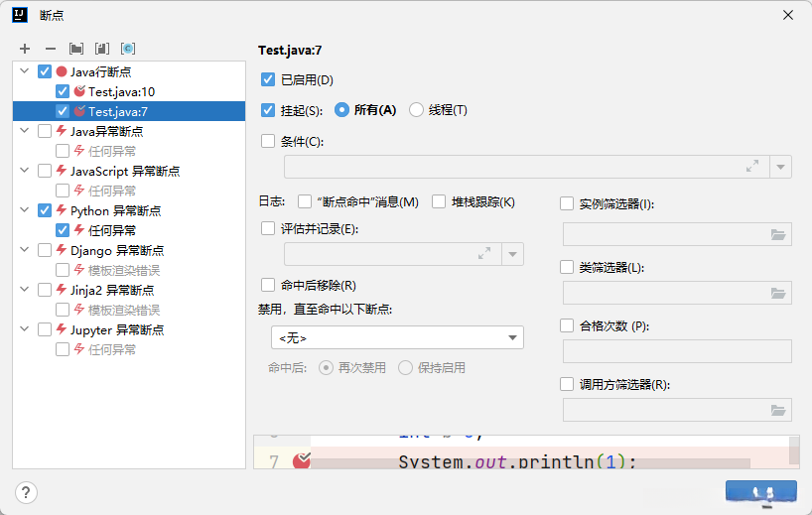Toggle group by class icon
The width and height of the screenshot is (812, 515).
(128, 49)
